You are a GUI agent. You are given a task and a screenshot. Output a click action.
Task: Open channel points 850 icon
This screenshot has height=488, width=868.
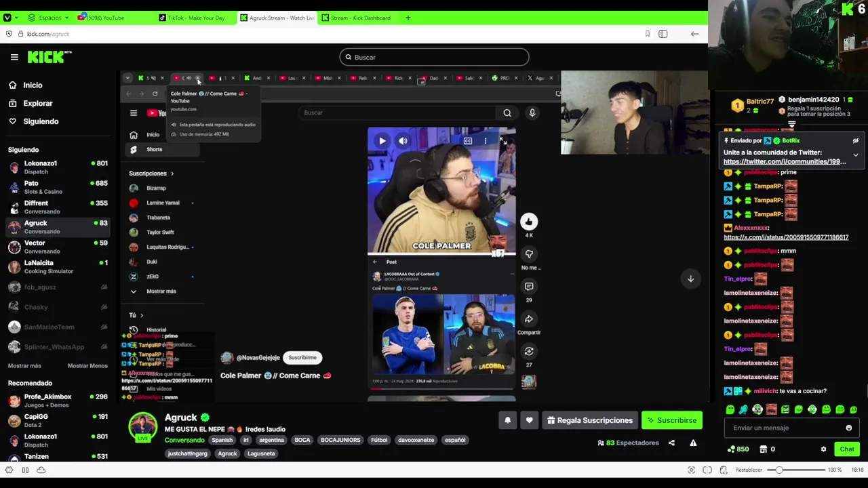[x=737, y=449]
